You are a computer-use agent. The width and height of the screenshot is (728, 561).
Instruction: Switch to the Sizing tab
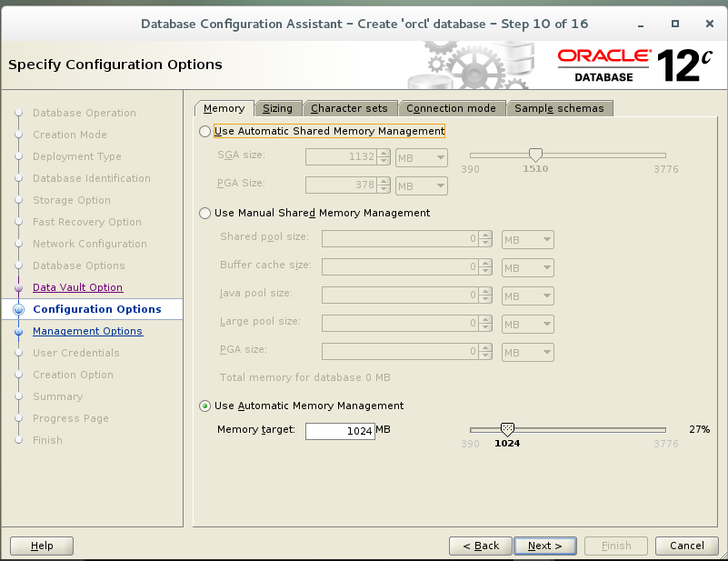[278, 108]
